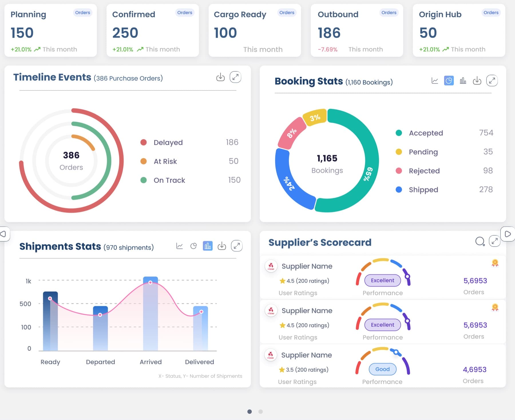515x420 pixels.
Task: Switch Booking Stats to line chart view
Action: point(435,81)
